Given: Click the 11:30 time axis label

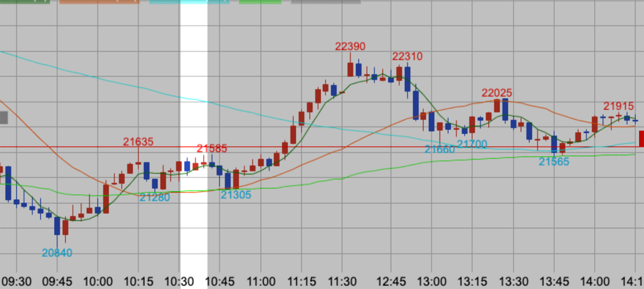Looking at the screenshot, I should pyautogui.click(x=342, y=281).
